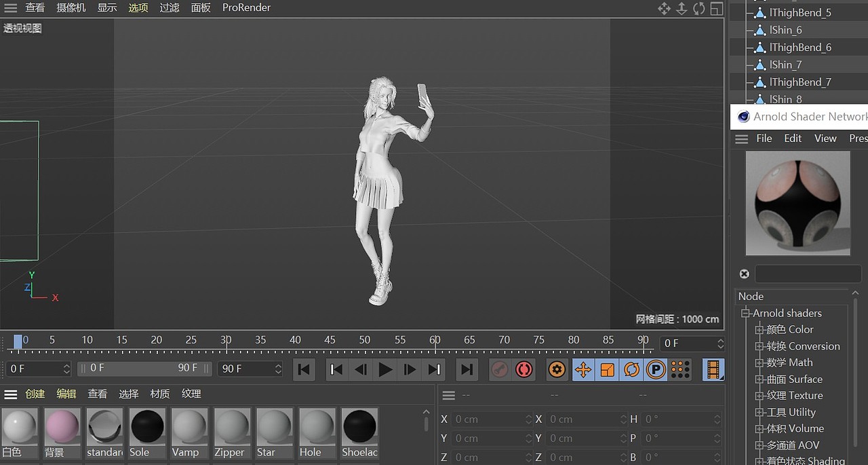Click the shader node search input
Screen dimensions: 868x465
[808, 274]
